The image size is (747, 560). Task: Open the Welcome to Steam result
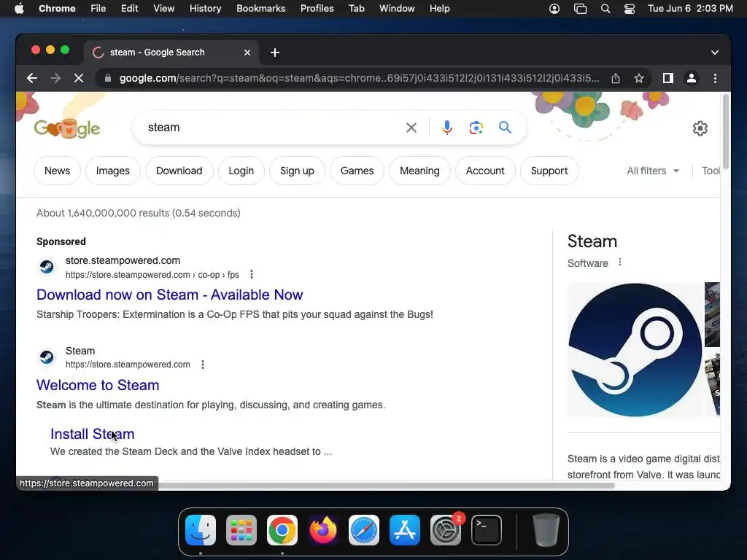coord(98,385)
